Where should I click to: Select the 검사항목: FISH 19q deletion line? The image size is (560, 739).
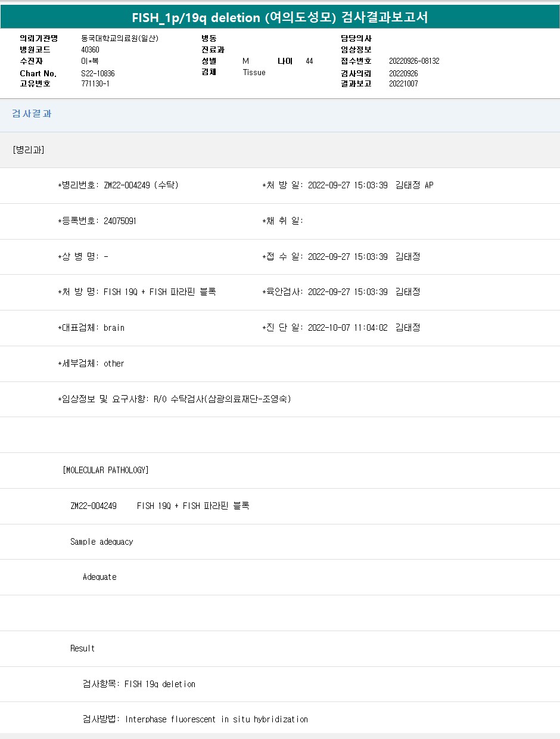(139, 684)
